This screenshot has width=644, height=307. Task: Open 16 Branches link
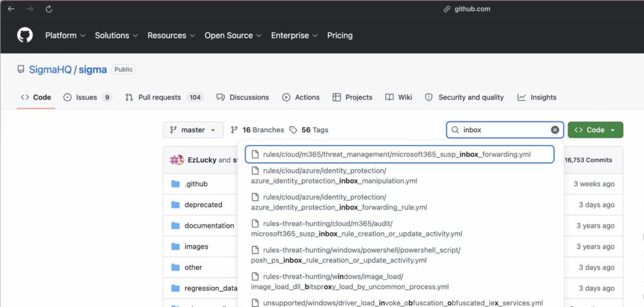click(x=257, y=130)
